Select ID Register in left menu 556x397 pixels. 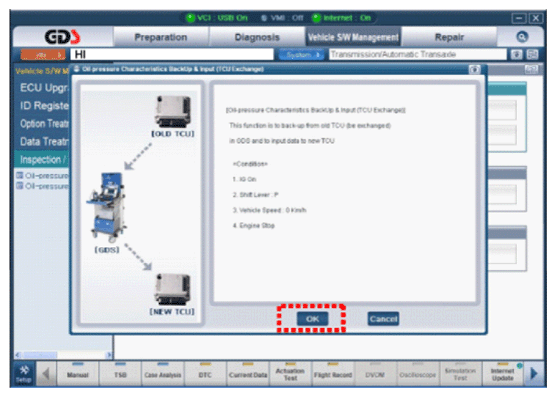pyautogui.click(x=44, y=106)
